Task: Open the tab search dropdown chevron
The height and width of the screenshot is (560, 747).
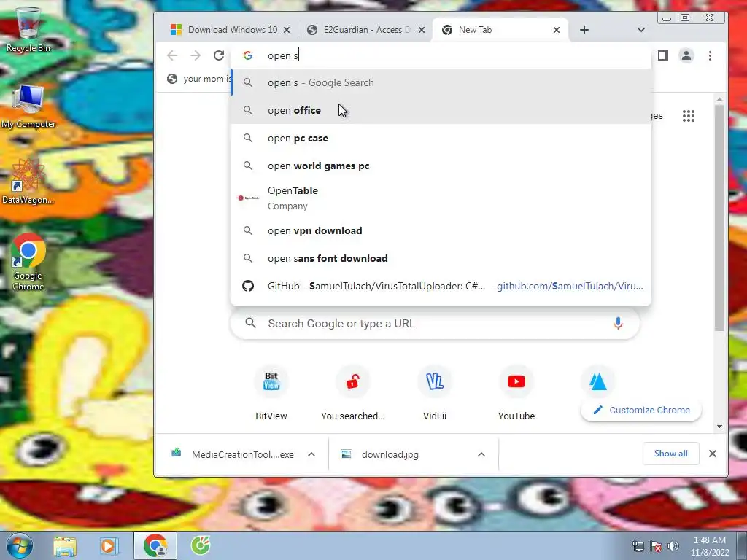Action: click(x=641, y=30)
